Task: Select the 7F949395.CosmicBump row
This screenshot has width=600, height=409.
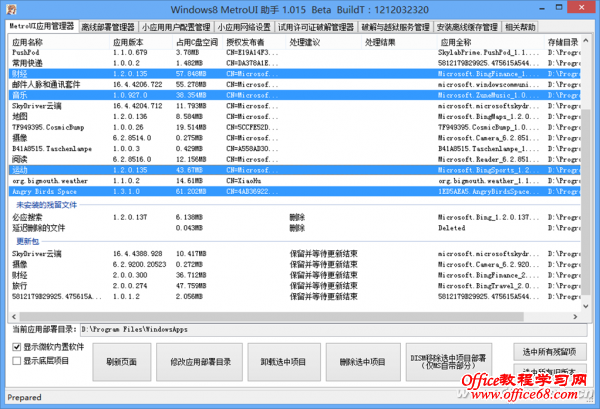Action: [295, 127]
